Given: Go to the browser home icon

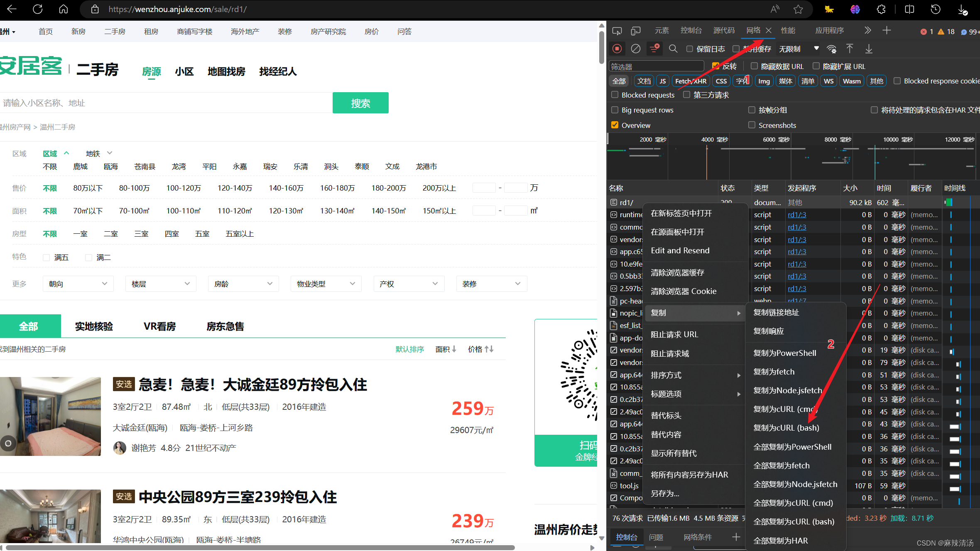Looking at the screenshot, I should [63, 9].
